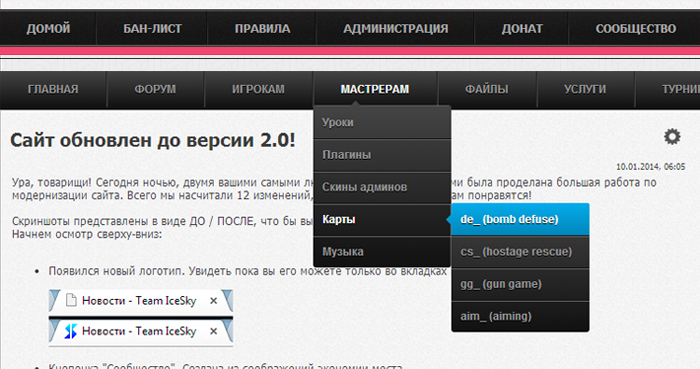Click the lower Новости - Team IceSky tab title
This screenshot has height=369, width=700.
139,331
